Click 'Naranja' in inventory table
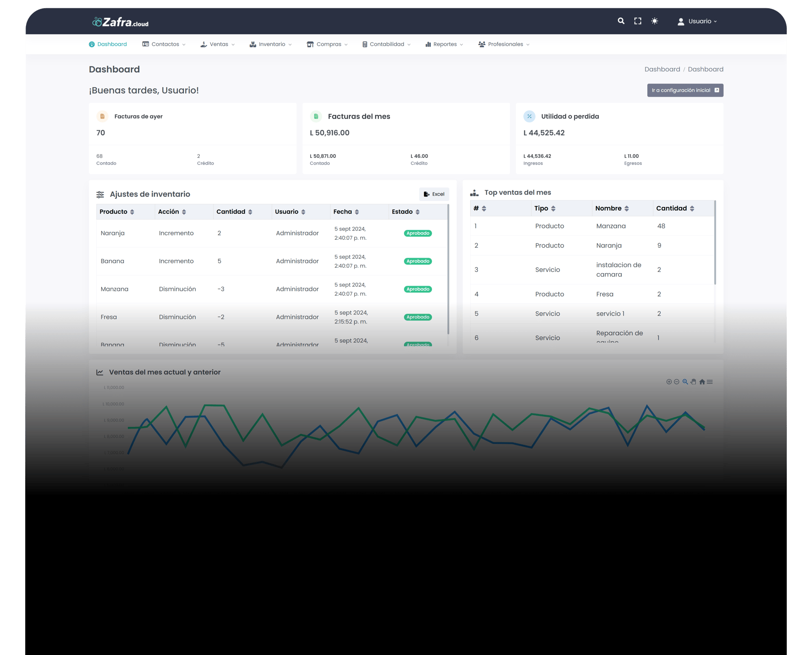Screen dimensions: 812x655 112,233
